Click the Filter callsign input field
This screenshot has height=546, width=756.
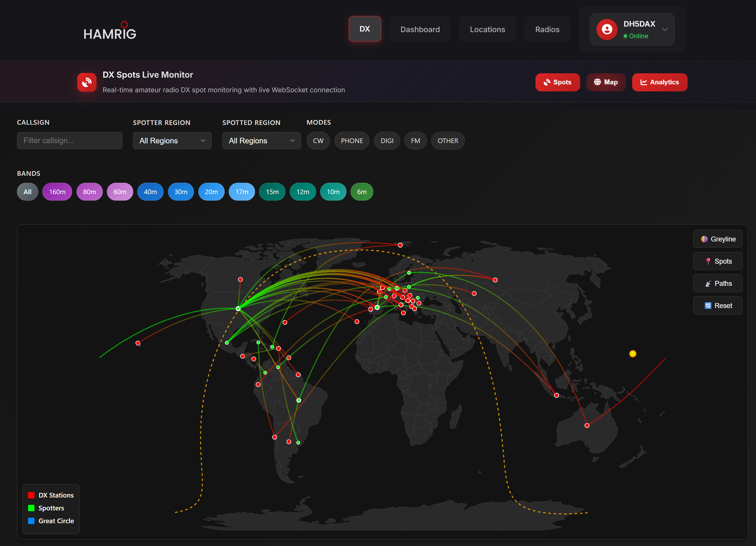click(x=69, y=140)
